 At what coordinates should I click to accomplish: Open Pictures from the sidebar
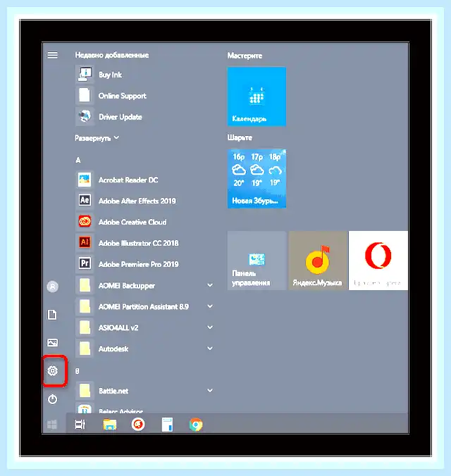point(53,342)
